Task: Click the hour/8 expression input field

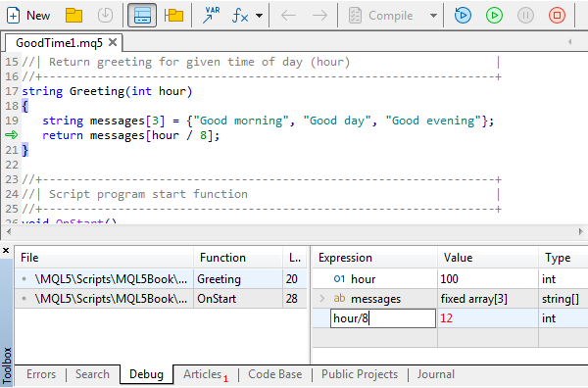Action: coord(383,318)
